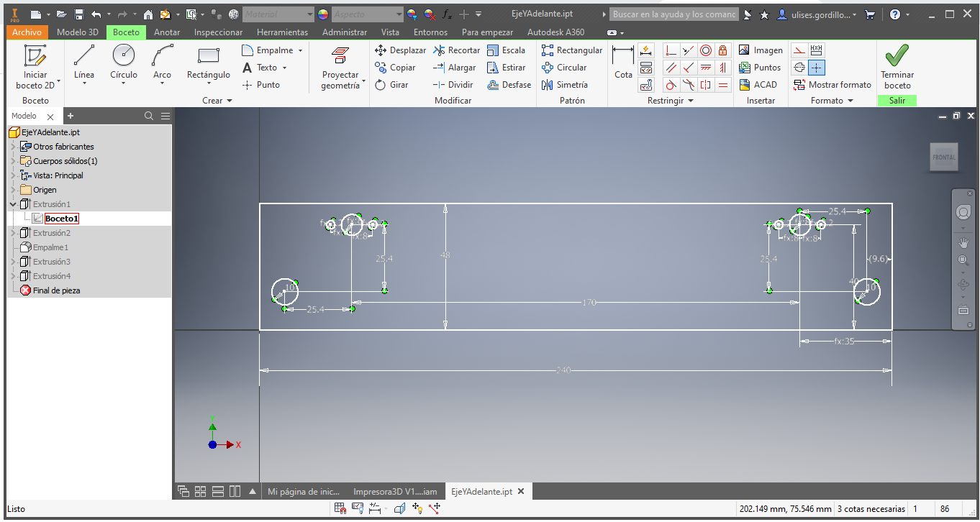Select the Círculo sketch tool

(124, 63)
